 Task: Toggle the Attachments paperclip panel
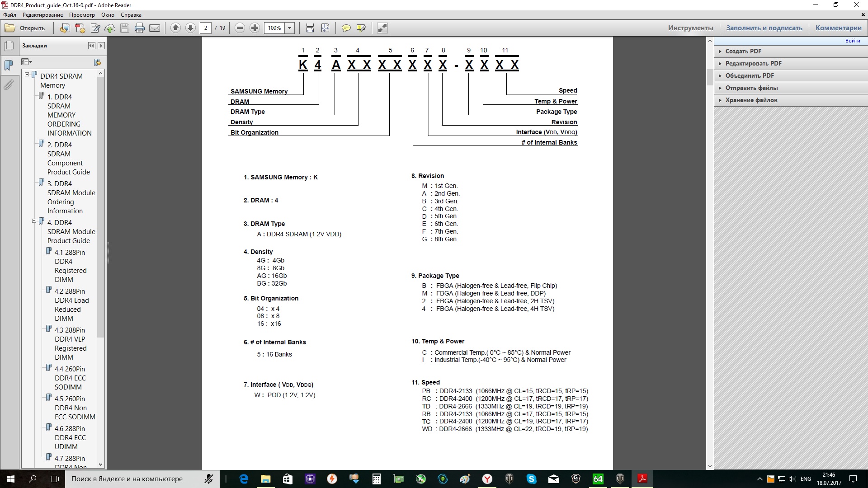click(x=9, y=84)
